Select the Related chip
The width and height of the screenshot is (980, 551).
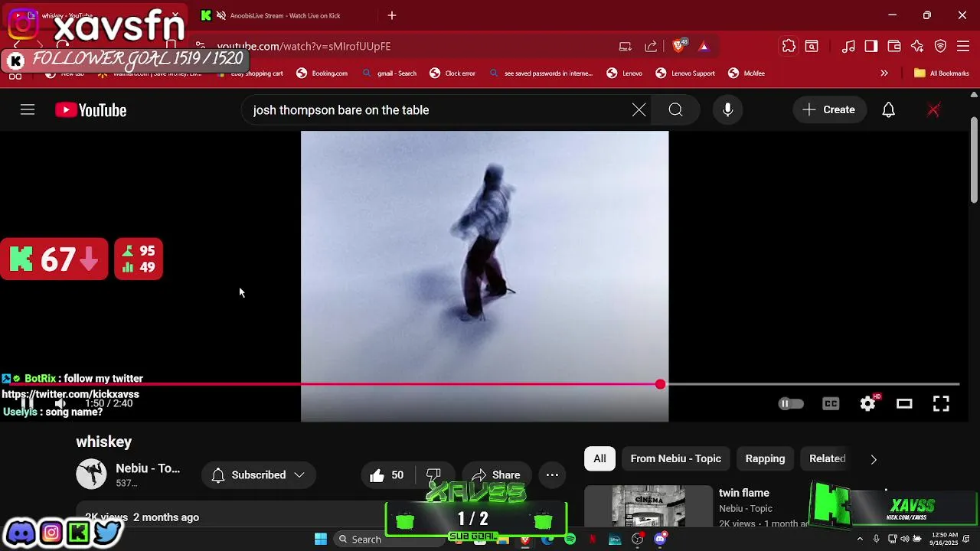(x=827, y=459)
